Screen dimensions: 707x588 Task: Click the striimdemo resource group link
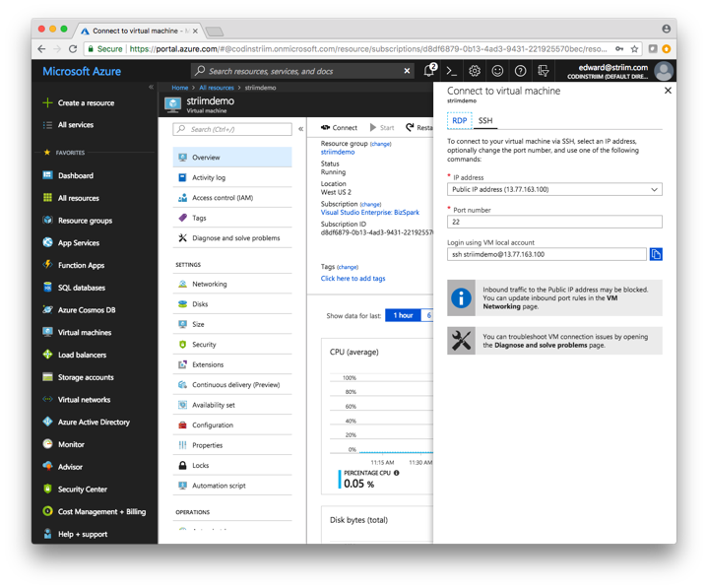pyautogui.click(x=338, y=153)
